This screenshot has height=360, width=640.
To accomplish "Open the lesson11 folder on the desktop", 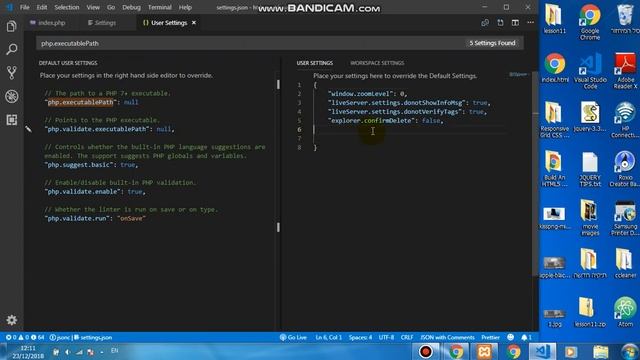I will click(554, 19).
